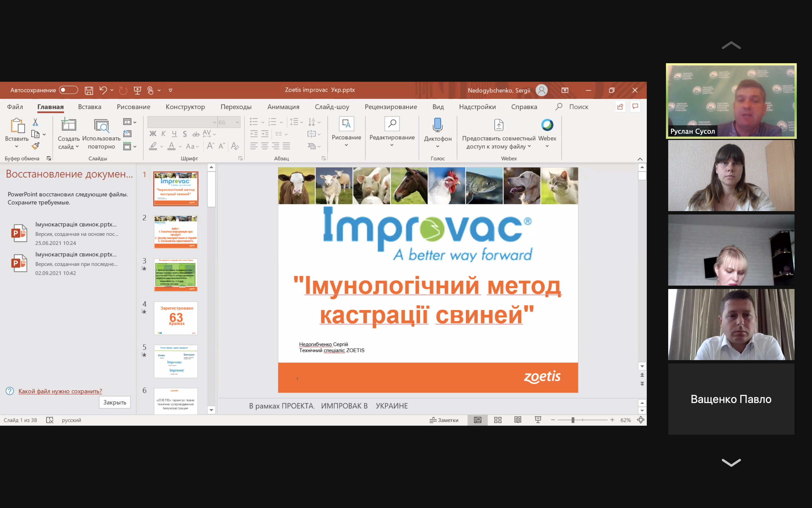This screenshot has width=812, height=508.
Task: Toggle the Notes (Заметки) pane
Action: [444, 420]
